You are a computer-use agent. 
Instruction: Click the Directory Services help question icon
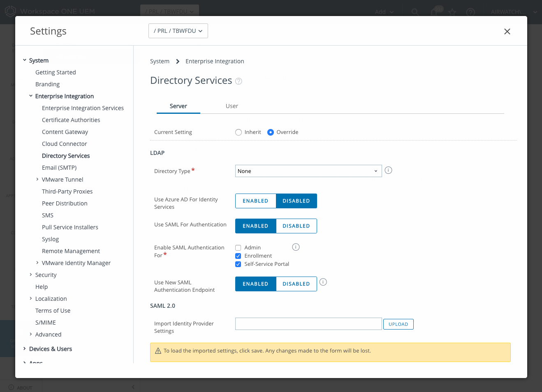pos(239,81)
